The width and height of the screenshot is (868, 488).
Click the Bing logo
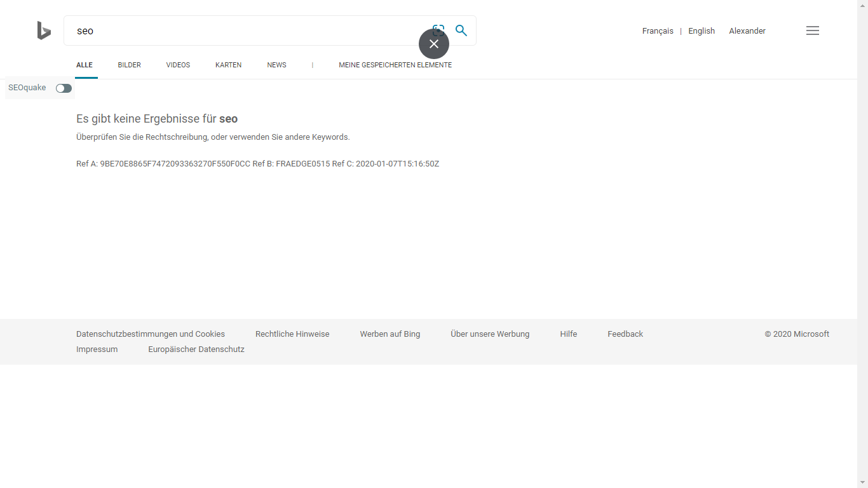[x=44, y=30]
